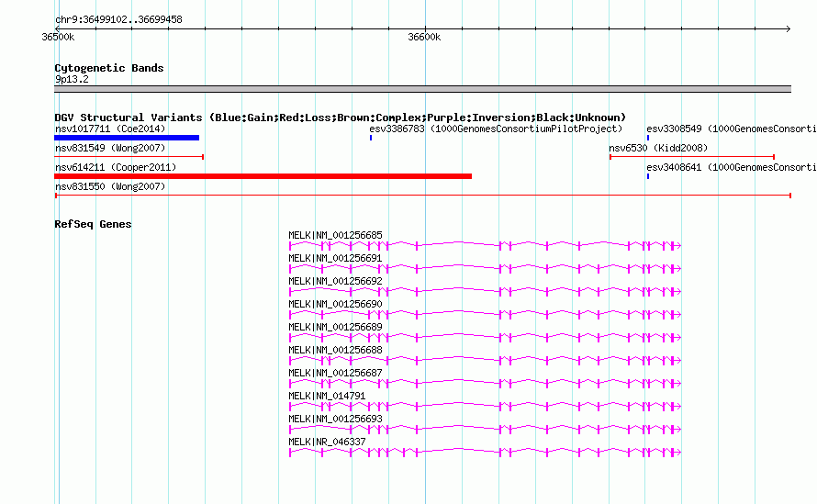The width and height of the screenshot is (817, 504).
Task: Select the blue nsv1017711 gain bar
Action: click(127, 138)
